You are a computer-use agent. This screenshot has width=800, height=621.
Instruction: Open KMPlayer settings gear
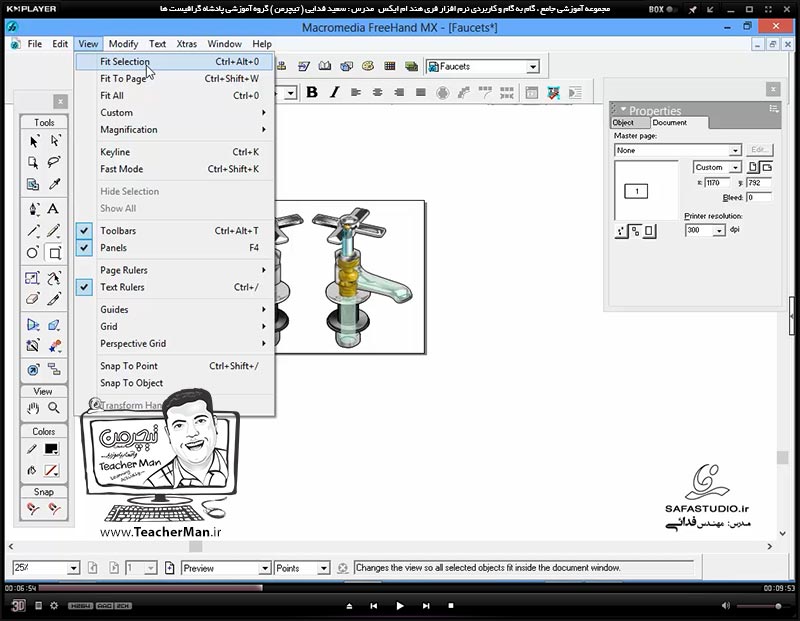pyautogui.click(x=54, y=606)
